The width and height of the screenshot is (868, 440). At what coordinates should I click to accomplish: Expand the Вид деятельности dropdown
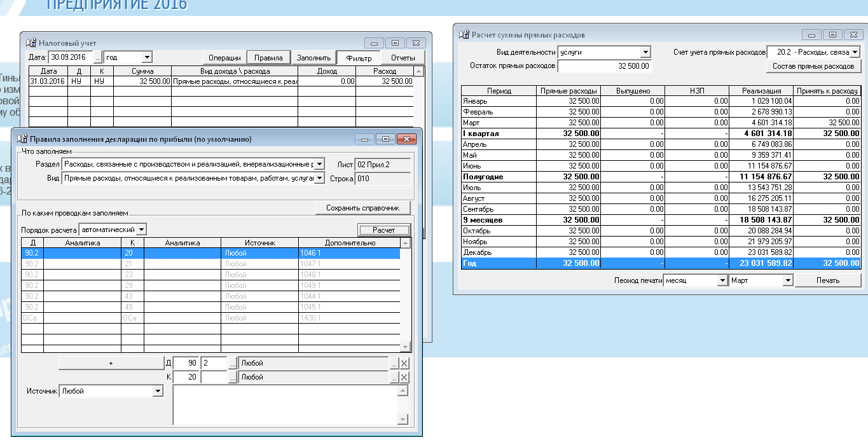pyautogui.click(x=645, y=52)
